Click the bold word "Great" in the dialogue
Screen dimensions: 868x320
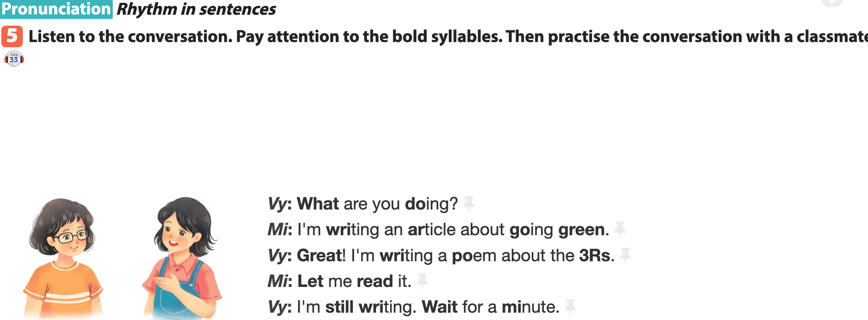point(320,255)
